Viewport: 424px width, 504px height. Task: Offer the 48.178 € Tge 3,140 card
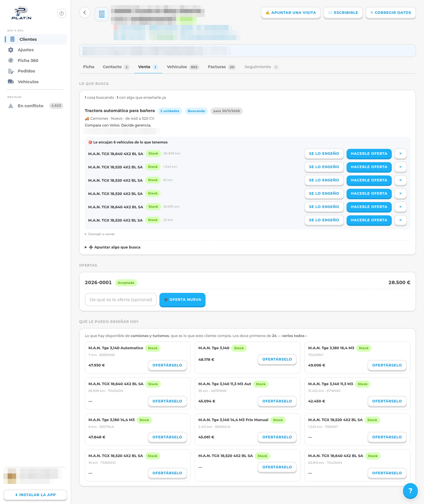click(277, 359)
